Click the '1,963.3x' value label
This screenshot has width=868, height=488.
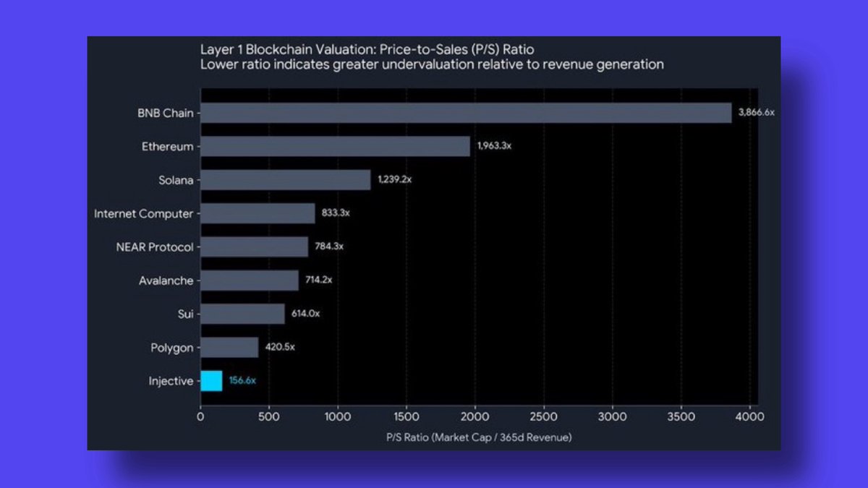click(494, 146)
